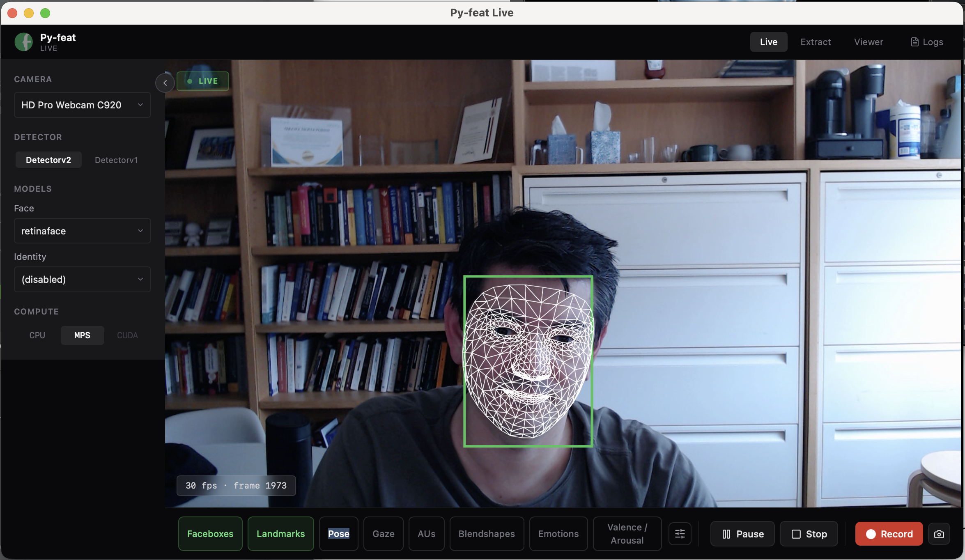Open the retinaface face model dropdown
Screen dimensions: 965x560
pyautogui.click(x=83, y=231)
